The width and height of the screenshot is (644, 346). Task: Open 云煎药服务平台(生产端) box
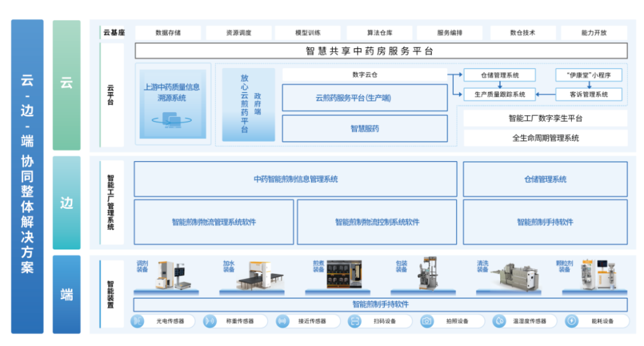click(x=364, y=98)
